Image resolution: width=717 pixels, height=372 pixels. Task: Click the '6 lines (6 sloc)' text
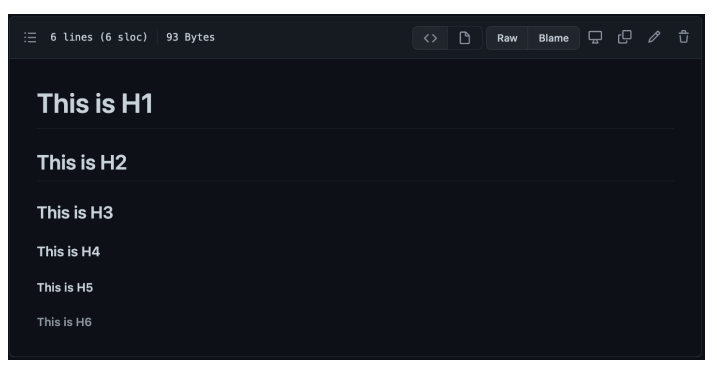[x=99, y=37]
